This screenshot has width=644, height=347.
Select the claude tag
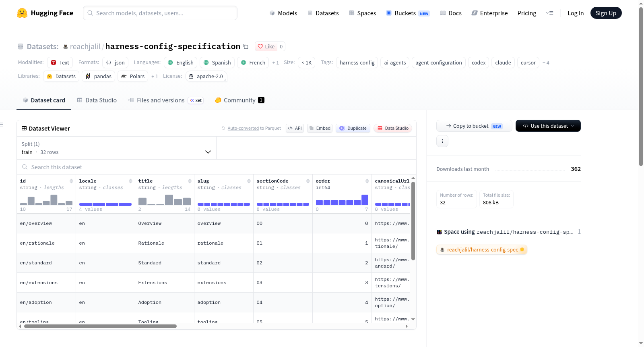[x=503, y=62]
